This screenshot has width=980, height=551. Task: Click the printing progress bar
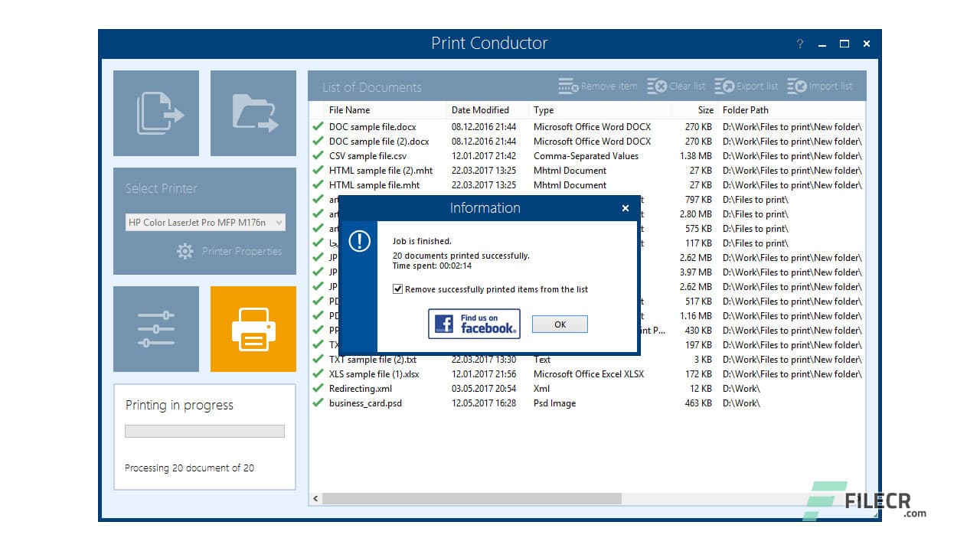[x=204, y=431]
